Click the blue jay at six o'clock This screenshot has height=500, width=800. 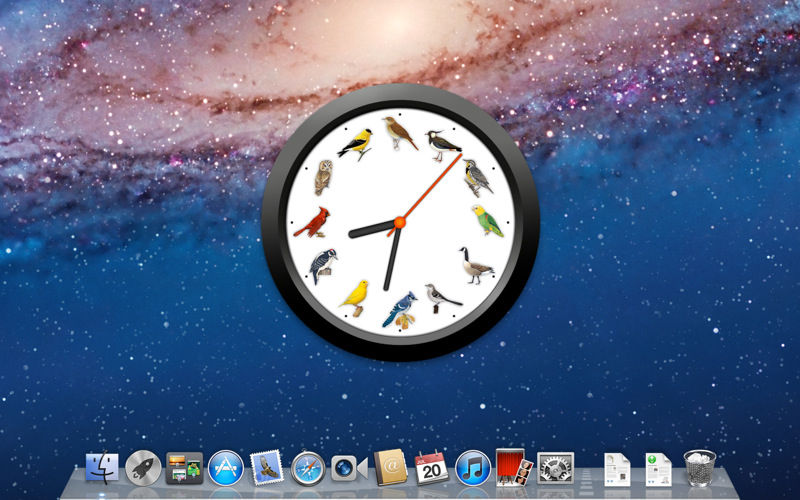[x=399, y=310]
